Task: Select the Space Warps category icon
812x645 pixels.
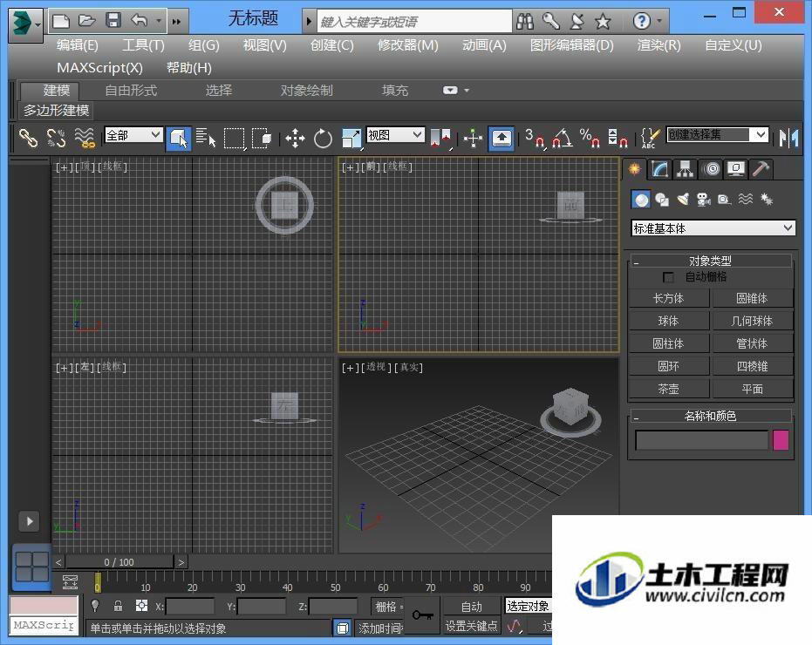Action: tap(745, 200)
